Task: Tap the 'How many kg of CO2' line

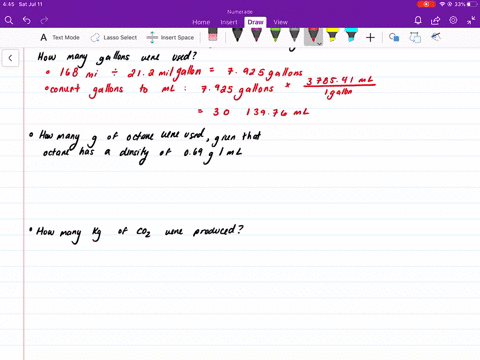Action: tap(136, 233)
